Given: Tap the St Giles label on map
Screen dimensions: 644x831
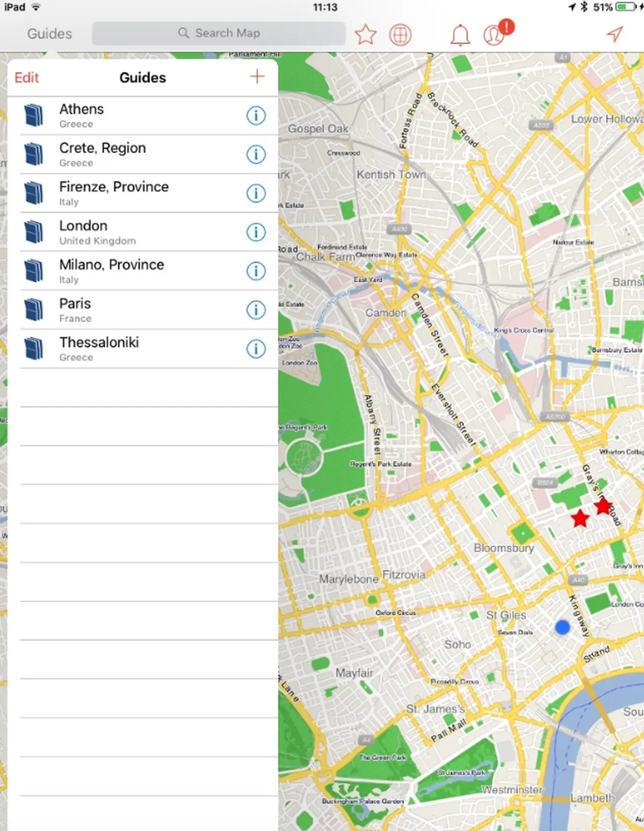Looking at the screenshot, I should [506, 615].
